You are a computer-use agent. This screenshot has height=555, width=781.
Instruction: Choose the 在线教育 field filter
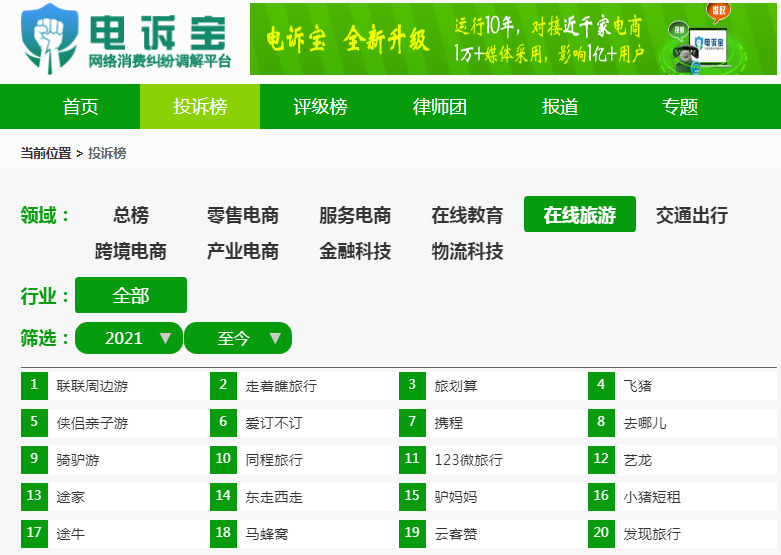coord(467,215)
